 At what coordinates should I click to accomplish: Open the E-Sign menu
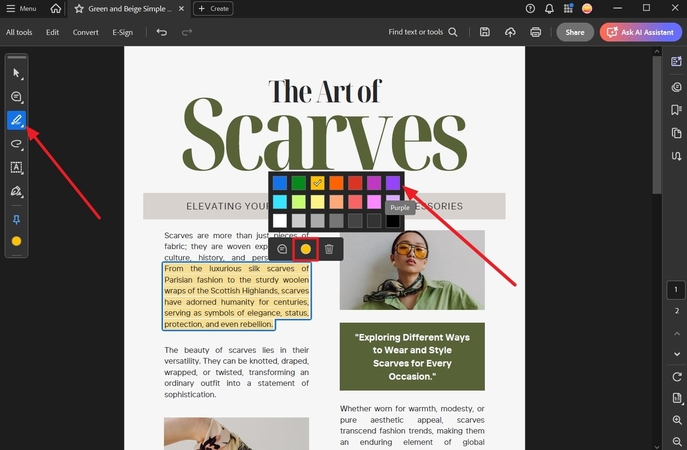click(x=122, y=32)
